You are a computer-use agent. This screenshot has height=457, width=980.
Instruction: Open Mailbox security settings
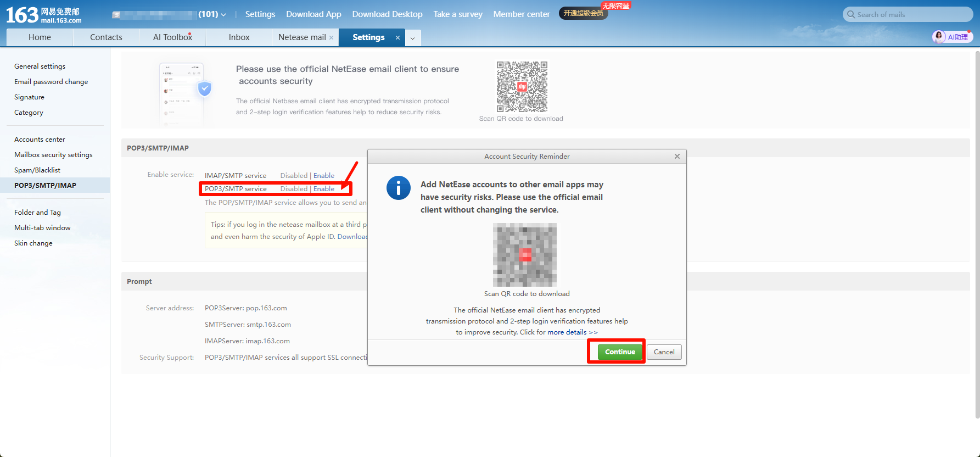click(53, 155)
